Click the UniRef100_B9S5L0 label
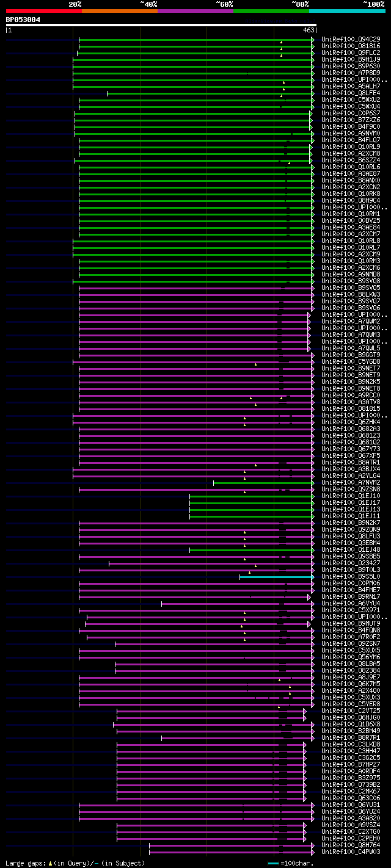This screenshot has height=868, width=391. pos(351,577)
